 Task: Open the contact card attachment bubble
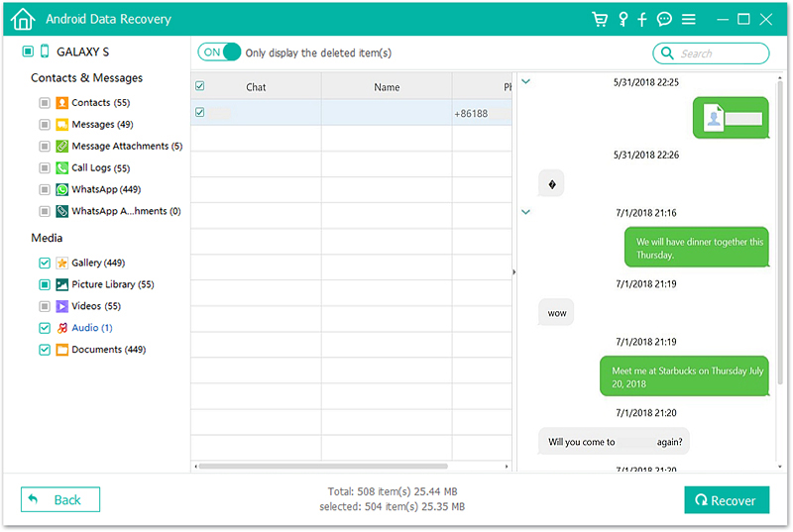(x=731, y=118)
